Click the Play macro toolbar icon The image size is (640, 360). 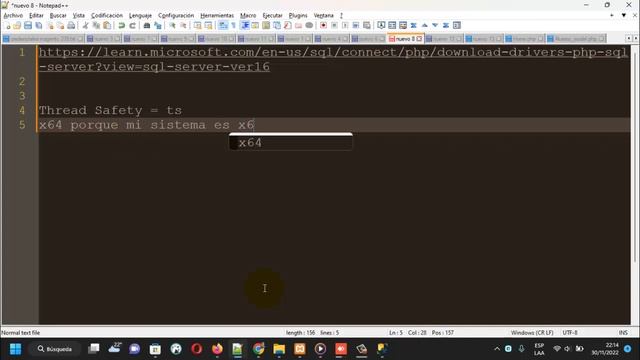(x=345, y=26)
